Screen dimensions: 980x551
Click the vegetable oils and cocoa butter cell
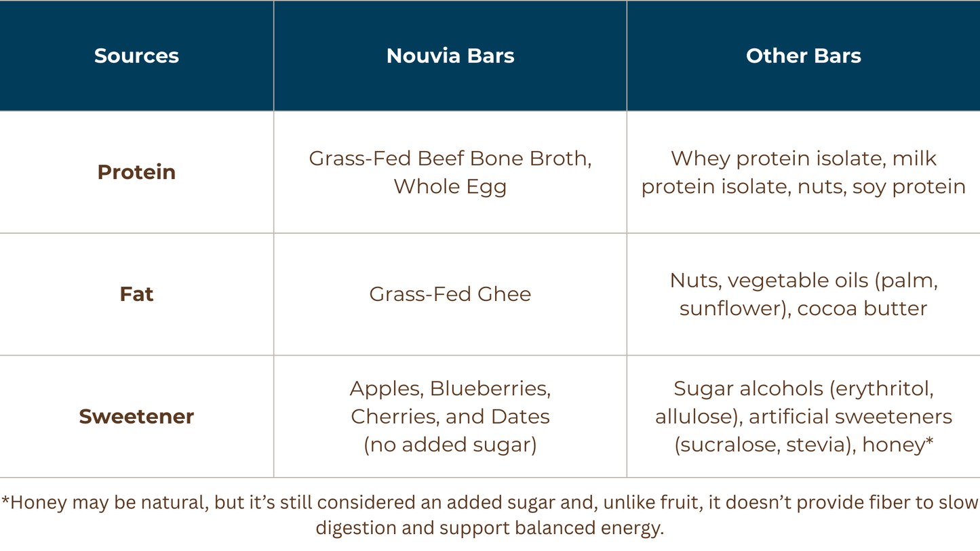pyautogui.click(x=804, y=294)
